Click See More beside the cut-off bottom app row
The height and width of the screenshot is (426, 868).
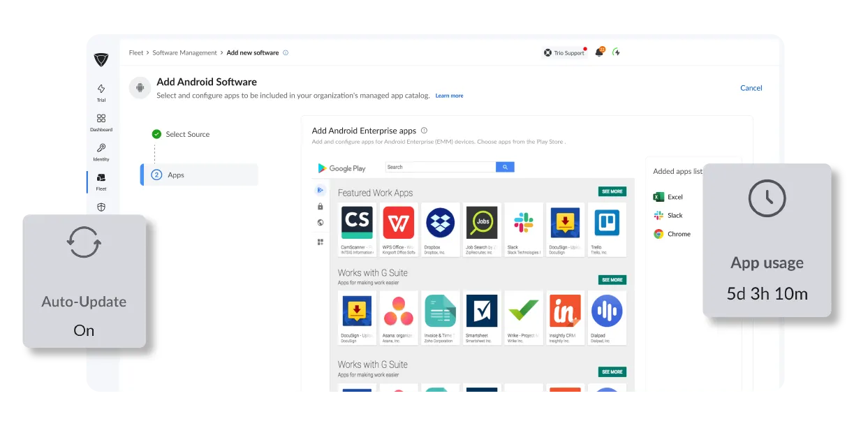click(612, 372)
